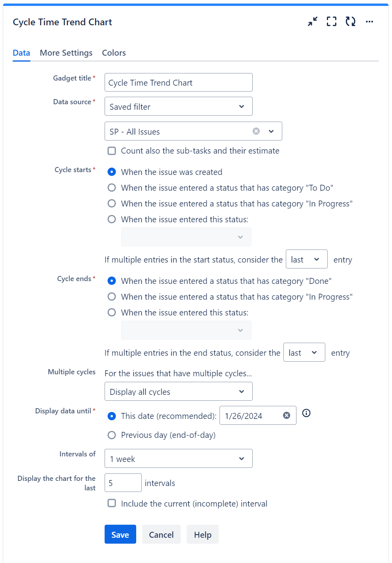This screenshot has width=392, height=563.
Task: Click the Gadget title text field
Action: click(x=178, y=83)
